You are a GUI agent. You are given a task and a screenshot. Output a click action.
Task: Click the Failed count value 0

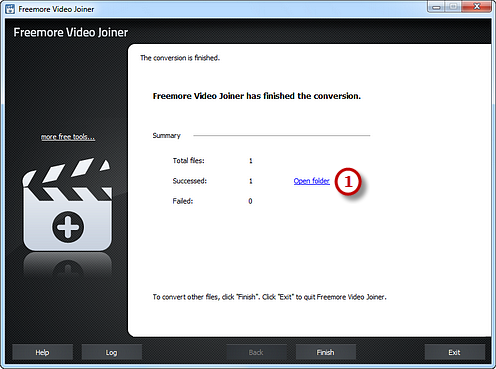pyautogui.click(x=250, y=201)
